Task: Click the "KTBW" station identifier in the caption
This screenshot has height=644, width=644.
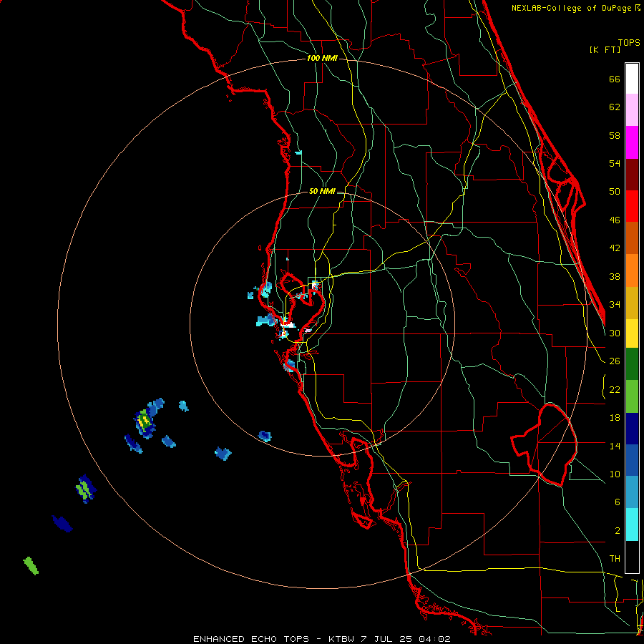Action: pos(342,639)
